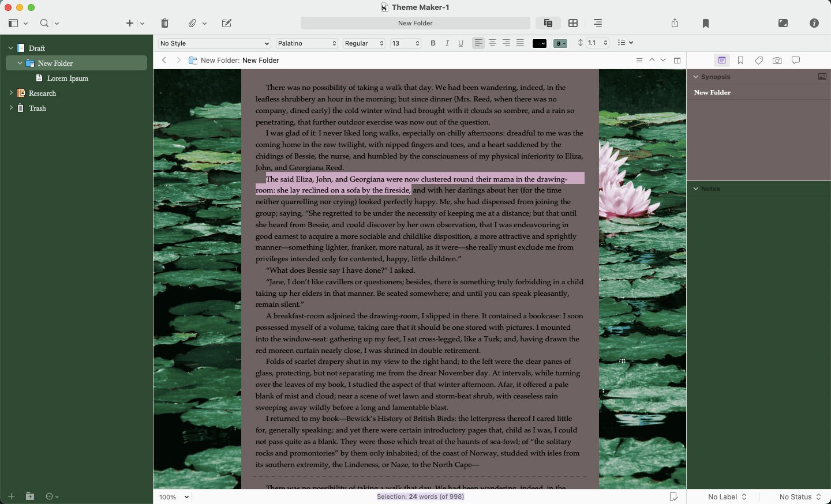The image size is (831, 504).
Task: Open Compose mode from the toolbar
Action: tap(783, 23)
